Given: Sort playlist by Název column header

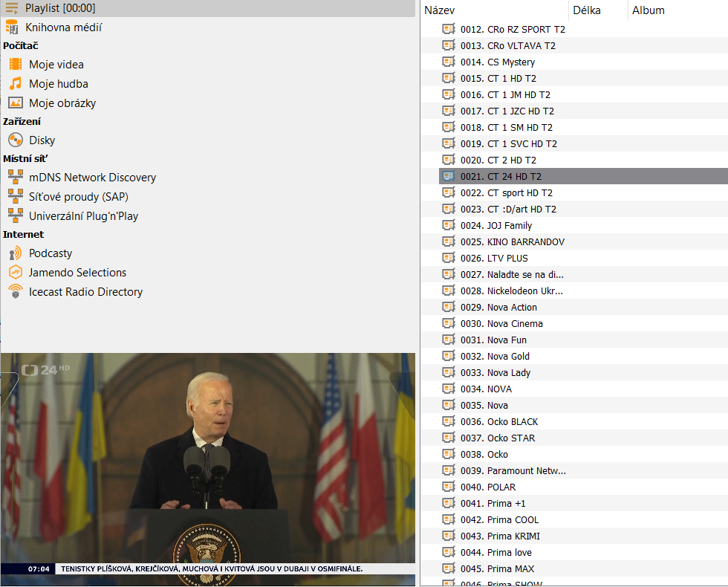Looking at the screenshot, I should click(x=440, y=10).
